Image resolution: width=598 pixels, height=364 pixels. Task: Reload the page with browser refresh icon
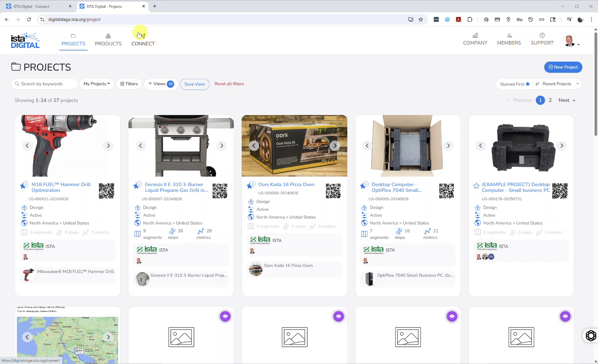pos(29,20)
